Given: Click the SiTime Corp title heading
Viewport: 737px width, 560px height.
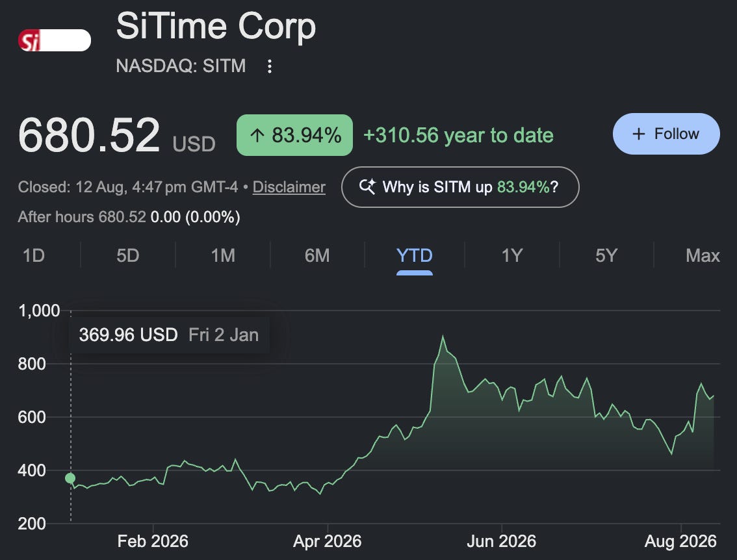Looking at the screenshot, I should (216, 26).
